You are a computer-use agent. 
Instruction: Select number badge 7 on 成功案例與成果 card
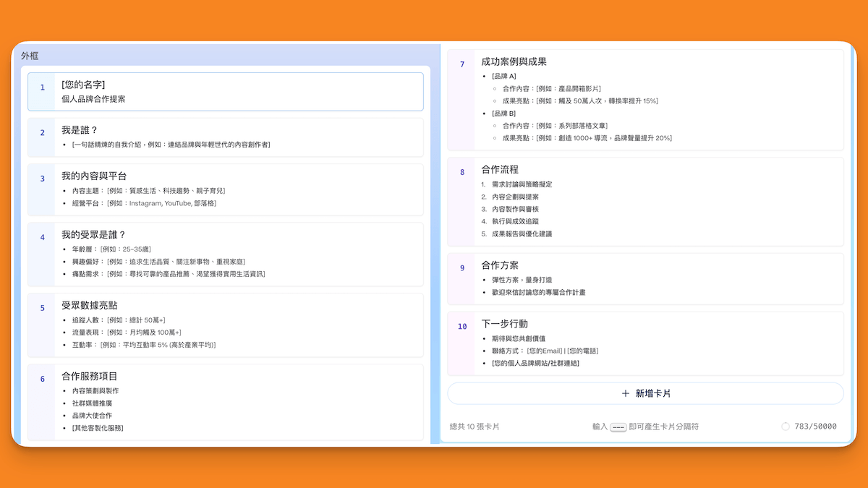coord(462,64)
